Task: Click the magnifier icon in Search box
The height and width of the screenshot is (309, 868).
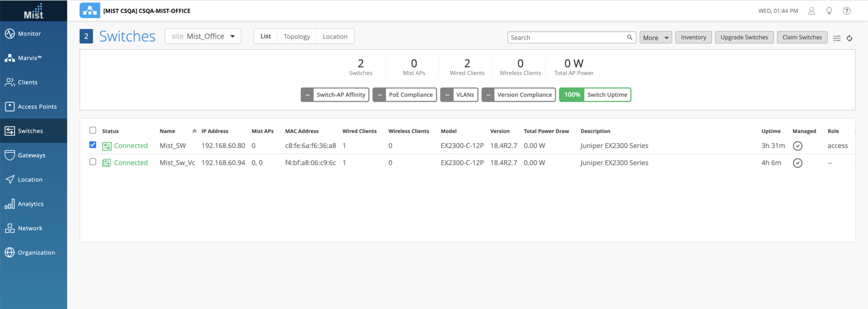Action: 629,37
